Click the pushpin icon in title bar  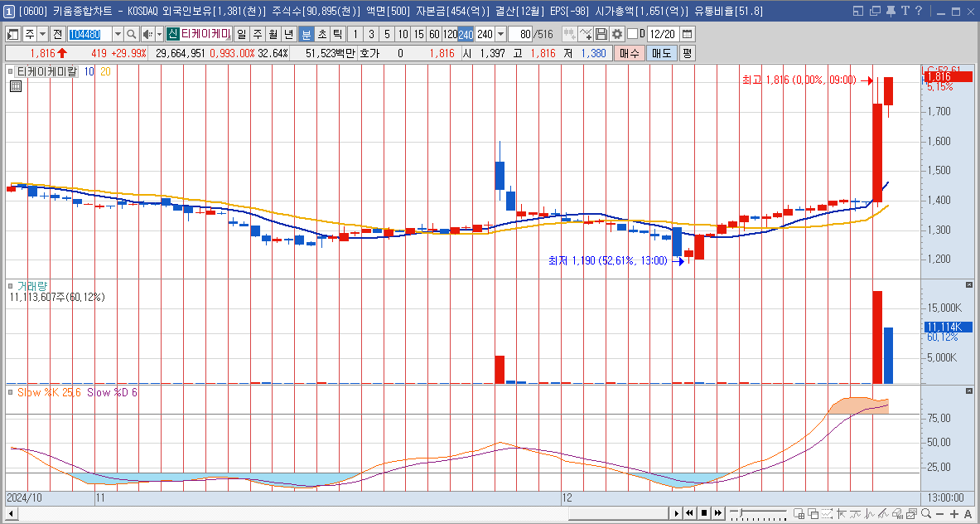point(891,10)
